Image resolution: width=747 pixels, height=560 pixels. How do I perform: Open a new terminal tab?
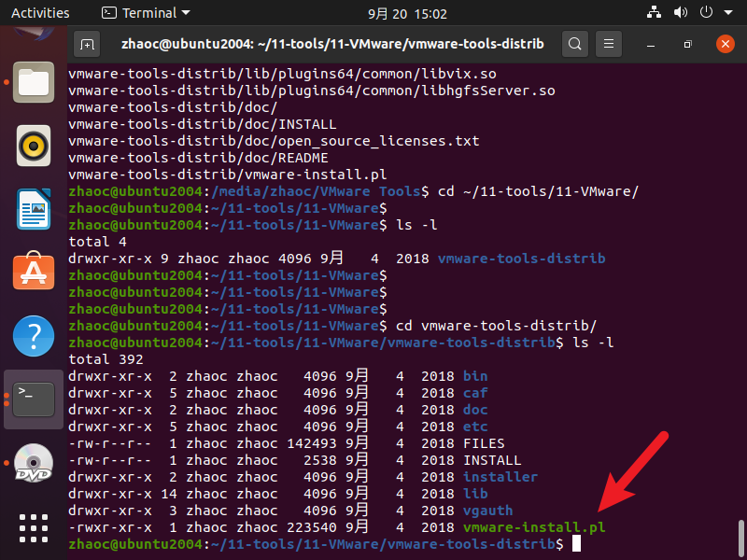(x=87, y=44)
